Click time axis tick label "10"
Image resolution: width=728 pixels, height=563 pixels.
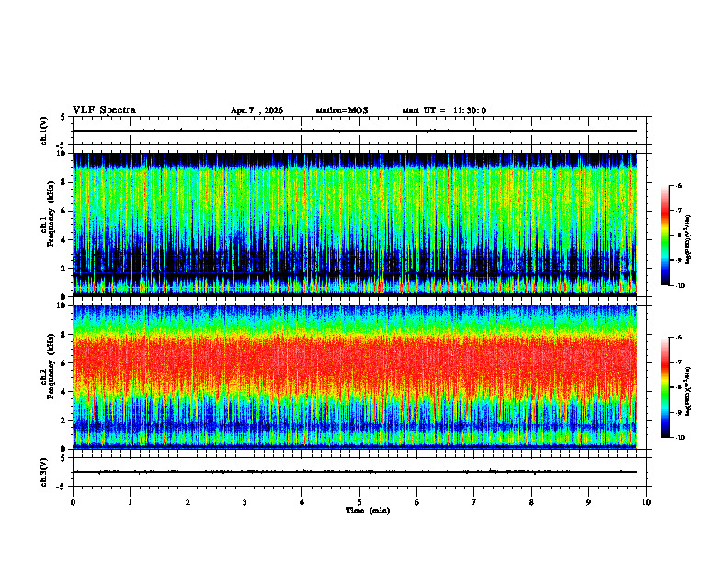tap(646, 502)
